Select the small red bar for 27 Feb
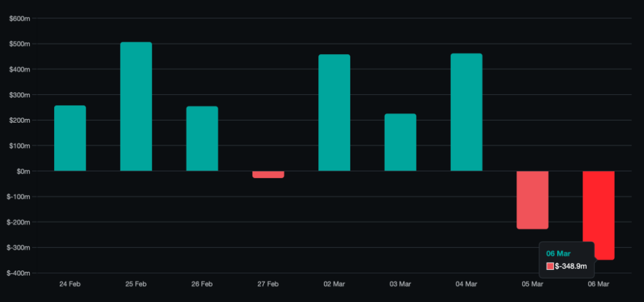 [268, 174]
